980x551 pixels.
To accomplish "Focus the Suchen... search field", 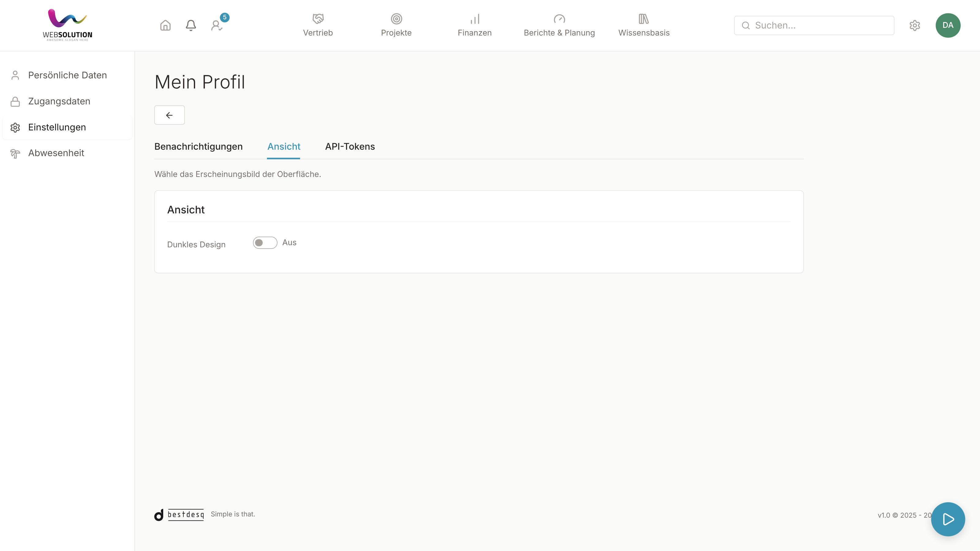I will tap(814, 25).
